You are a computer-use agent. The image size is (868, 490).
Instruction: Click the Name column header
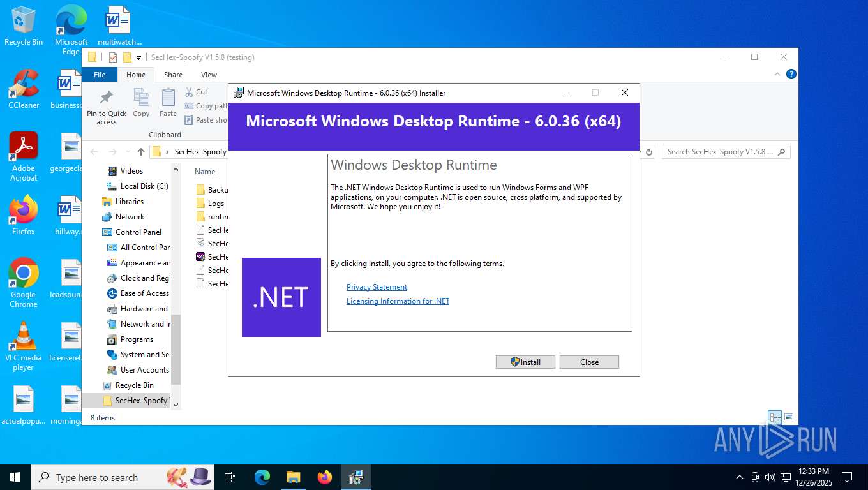205,172
